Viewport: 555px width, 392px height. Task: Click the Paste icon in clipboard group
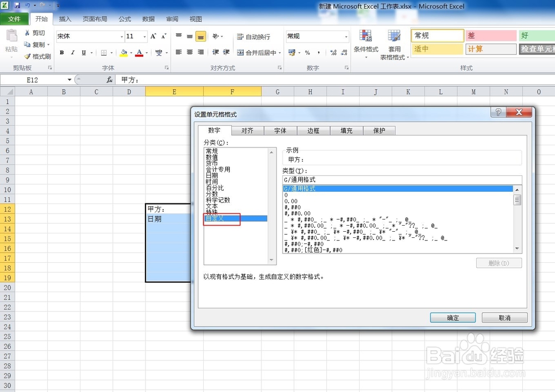pyautogui.click(x=11, y=36)
